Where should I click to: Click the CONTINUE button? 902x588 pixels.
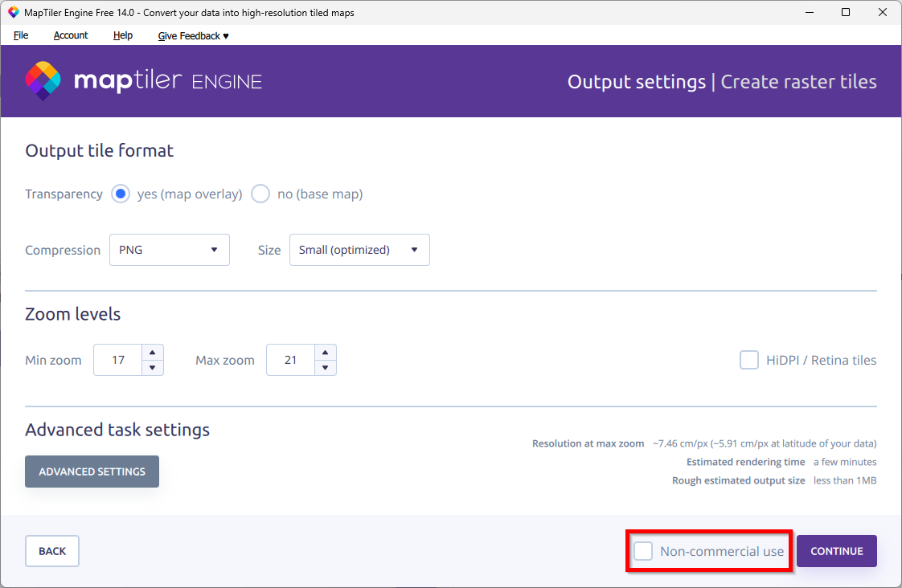coord(836,550)
